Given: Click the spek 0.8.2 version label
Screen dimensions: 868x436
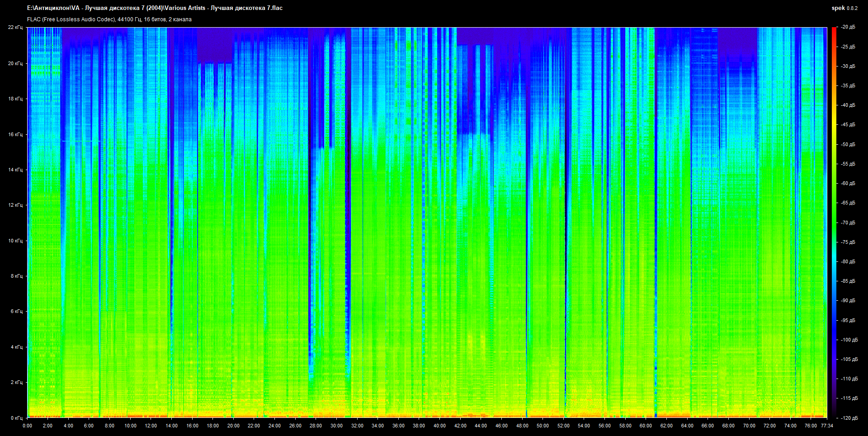Looking at the screenshot, I should (x=844, y=8).
